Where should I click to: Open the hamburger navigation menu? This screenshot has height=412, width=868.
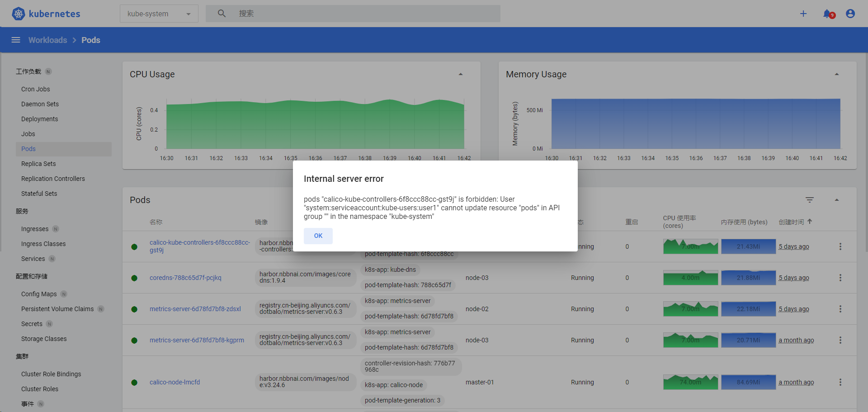click(x=16, y=40)
